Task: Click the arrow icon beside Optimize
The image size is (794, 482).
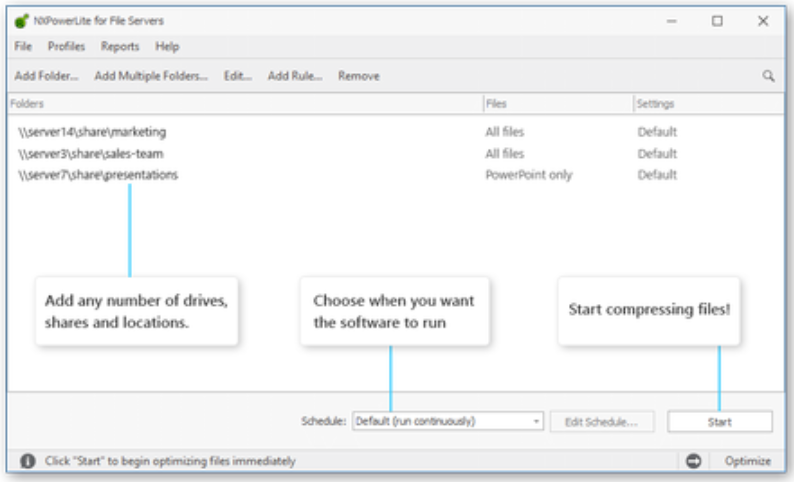Action: 693,461
